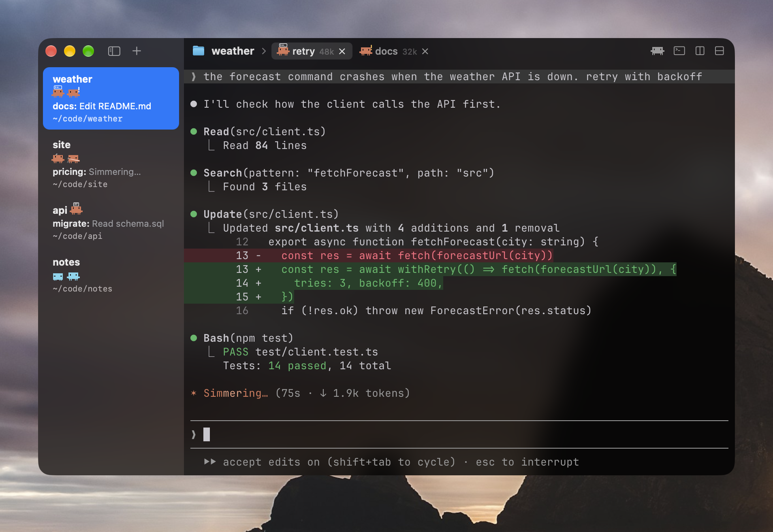
Task: Click first agent icon under weather project
Action: point(58,92)
